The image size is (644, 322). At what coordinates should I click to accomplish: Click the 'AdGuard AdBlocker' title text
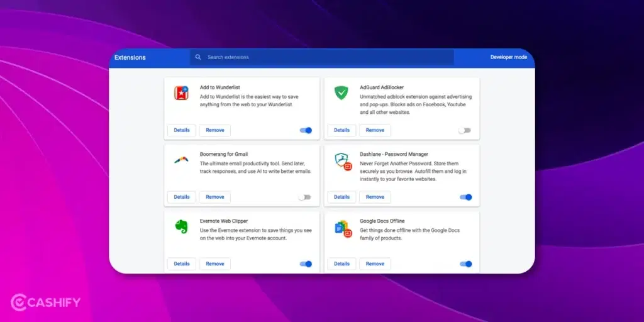pyautogui.click(x=382, y=87)
